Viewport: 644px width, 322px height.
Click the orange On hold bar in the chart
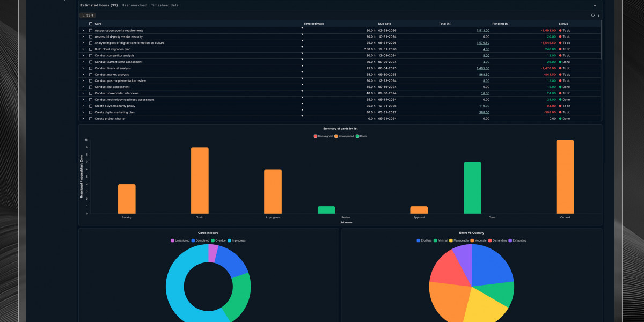(565, 177)
